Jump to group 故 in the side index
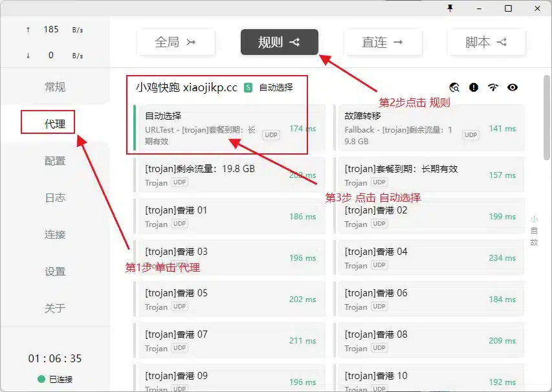This screenshot has height=392, width=552. (x=534, y=243)
